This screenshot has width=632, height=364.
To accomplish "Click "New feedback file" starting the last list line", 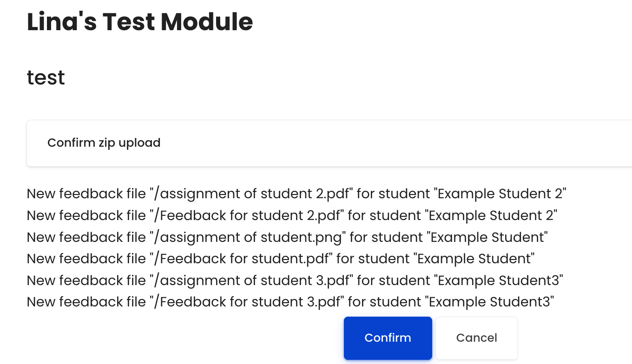I will [x=86, y=302].
